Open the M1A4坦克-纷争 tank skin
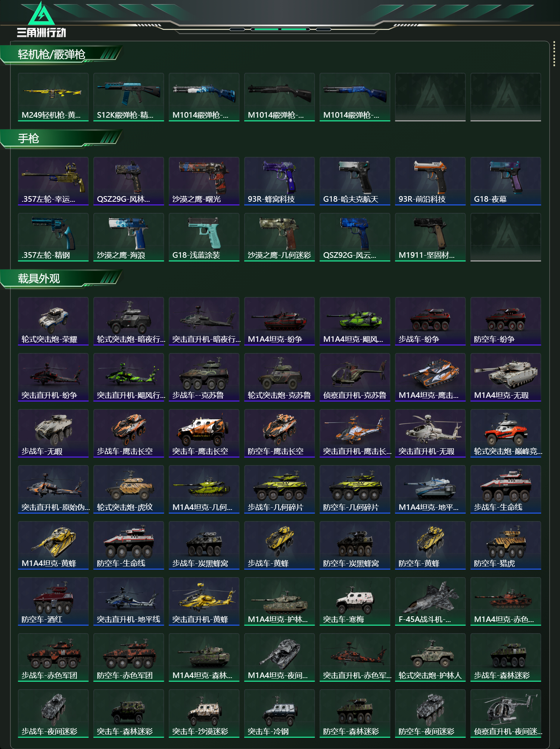The height and width of the screenshot is (749, 560). [x=279, y=321]
